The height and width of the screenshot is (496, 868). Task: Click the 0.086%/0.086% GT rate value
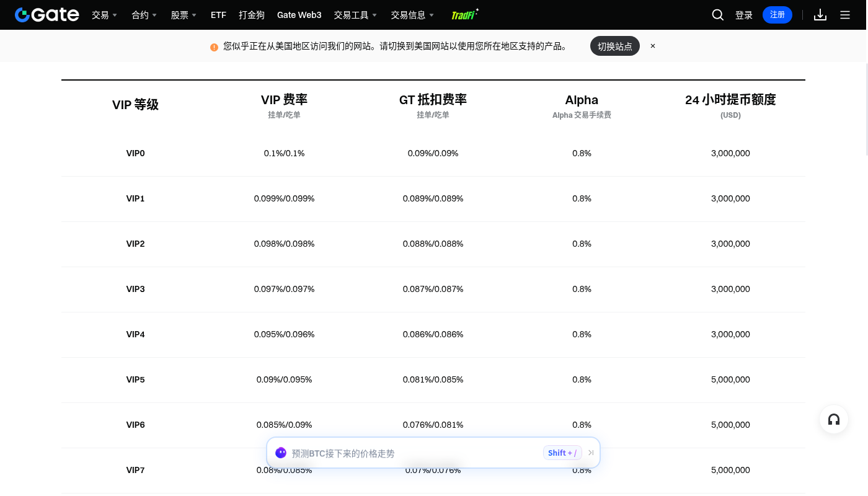click(x=433, y=334)
